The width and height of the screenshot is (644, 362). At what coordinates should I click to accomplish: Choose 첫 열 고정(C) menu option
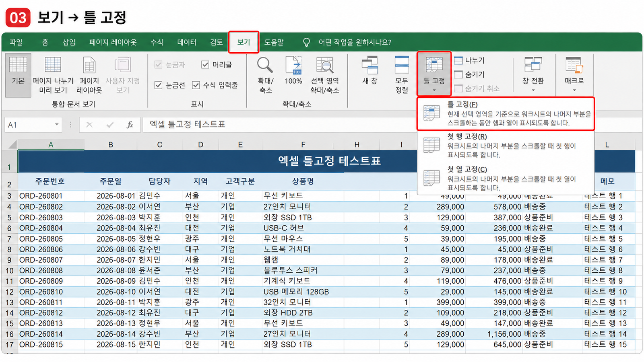[x=506, y=178]
